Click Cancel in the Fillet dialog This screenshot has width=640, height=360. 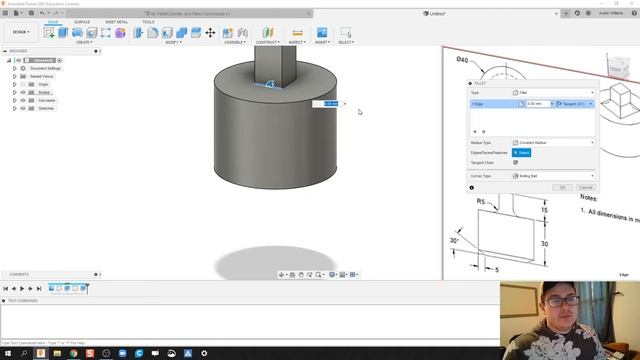pos(586,187)
